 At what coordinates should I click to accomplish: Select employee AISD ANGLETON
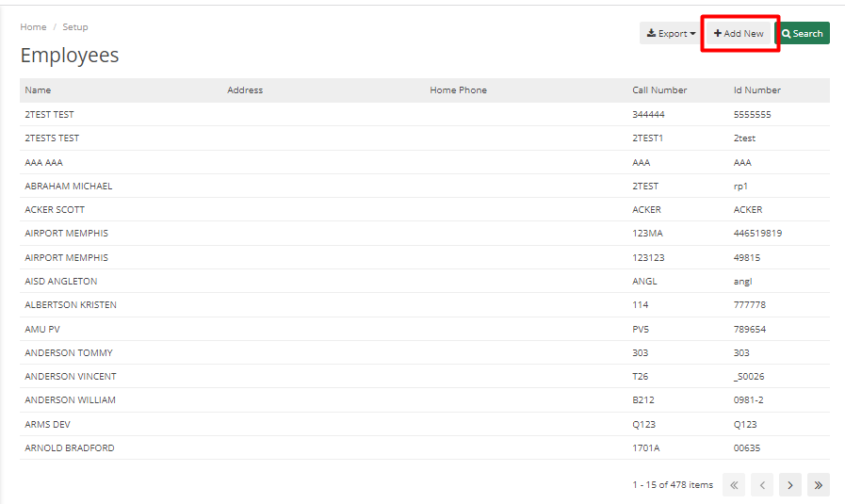(x=61, y=282)
